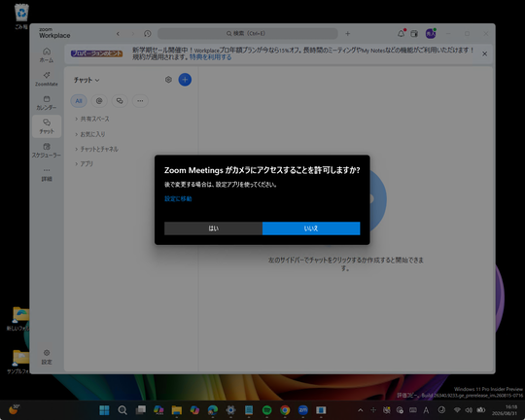Open the 特典を利用する promotion link
The image size is (525, 420).
click(x=210, y=57)
